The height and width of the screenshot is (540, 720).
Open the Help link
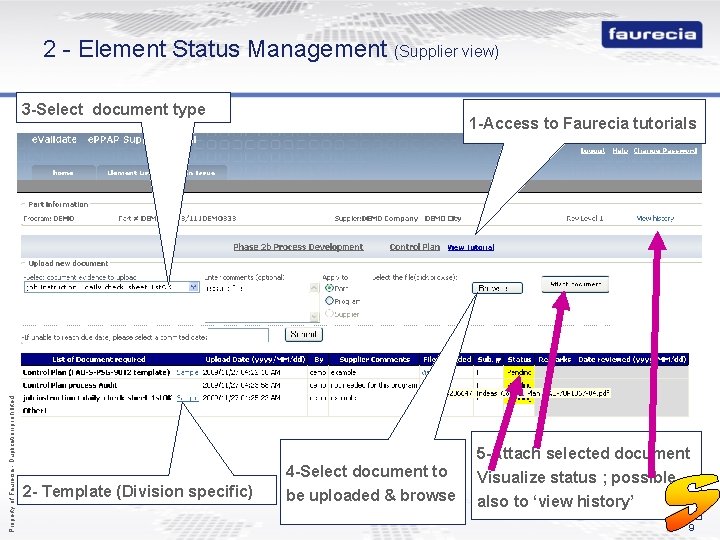coord(620,151)
